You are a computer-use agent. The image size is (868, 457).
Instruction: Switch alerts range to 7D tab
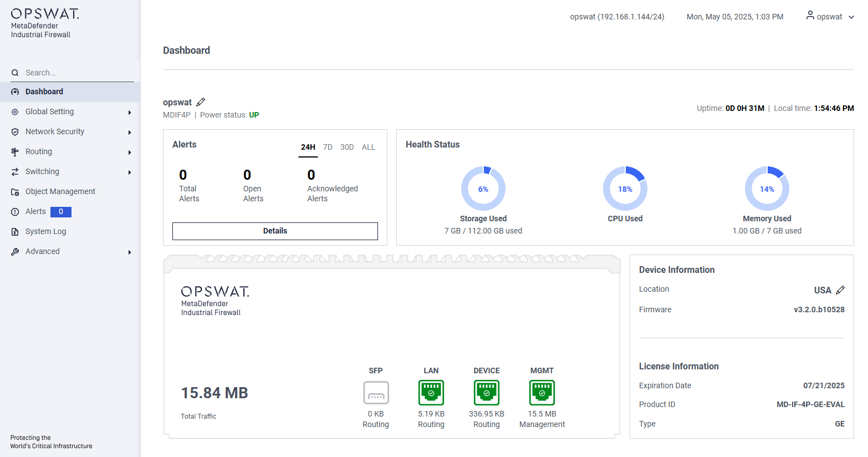coord(328,147)
